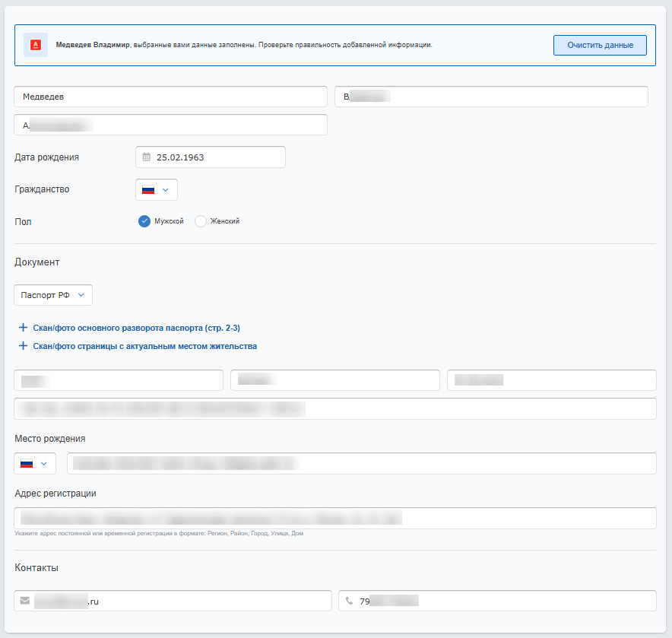
Task: Click the middle of the three blurred passport fields
Action: pyautogui.click(x=335, y=380)
